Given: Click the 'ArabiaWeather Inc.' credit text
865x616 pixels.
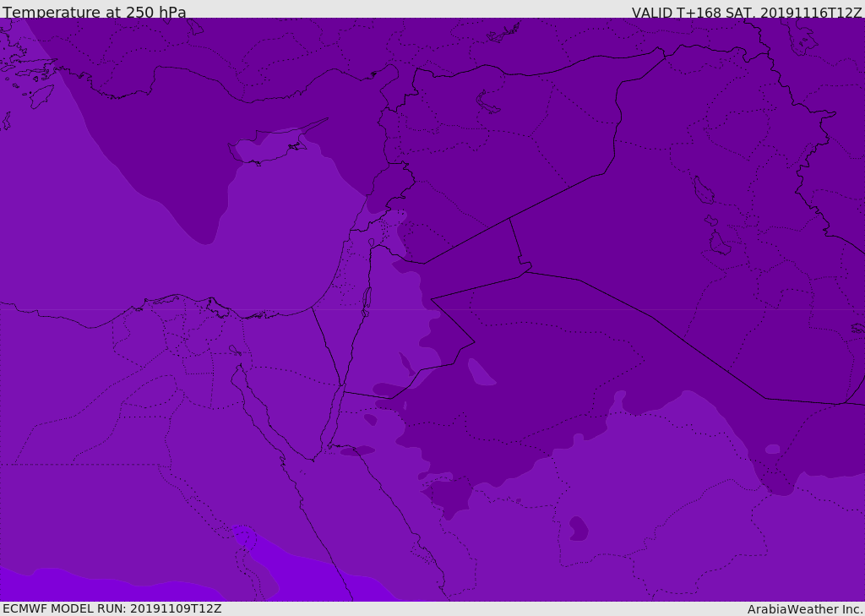Looking at the screenshot, I should [804, 609].
